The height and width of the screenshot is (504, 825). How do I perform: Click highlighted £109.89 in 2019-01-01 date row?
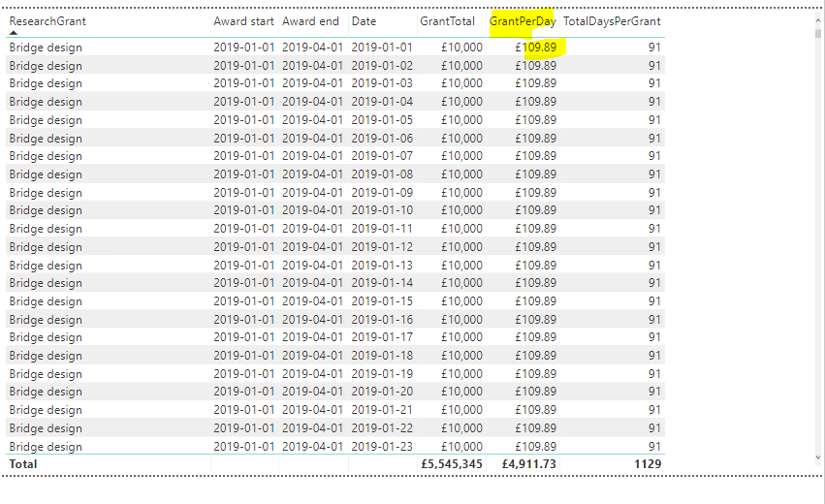click(535, 47)
